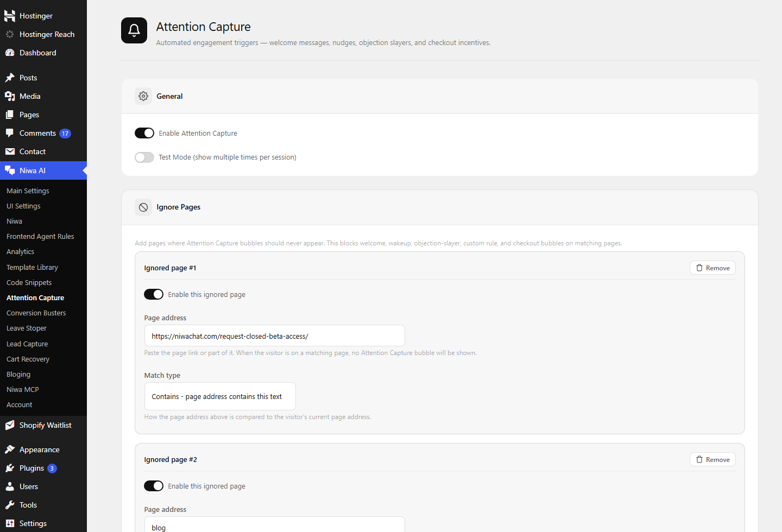Image resolution: width=782 pixels, height=532 pixels.
Task: Open the Comments menu label
Action: click(x=37, y=133)
